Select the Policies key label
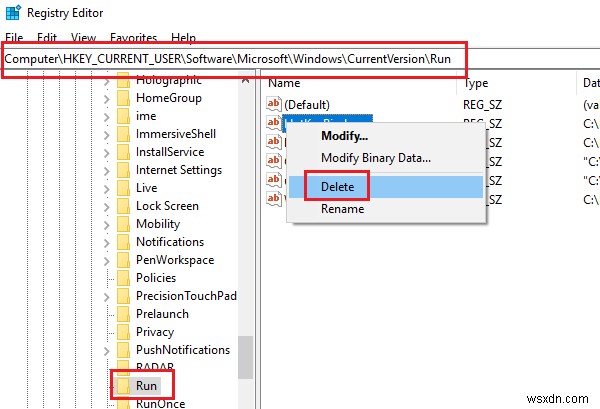The height and width of the screenshot is (409, 600). point(156,278)
